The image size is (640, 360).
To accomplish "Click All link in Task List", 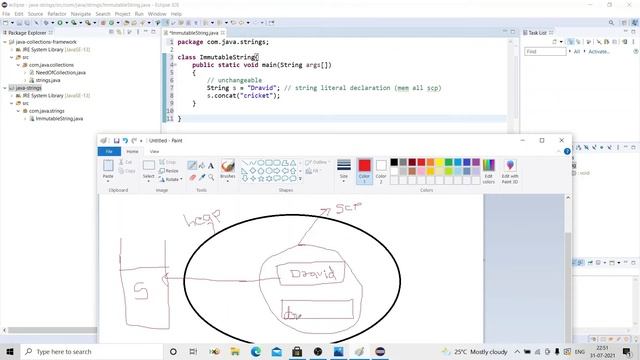I will click(577, 51).
